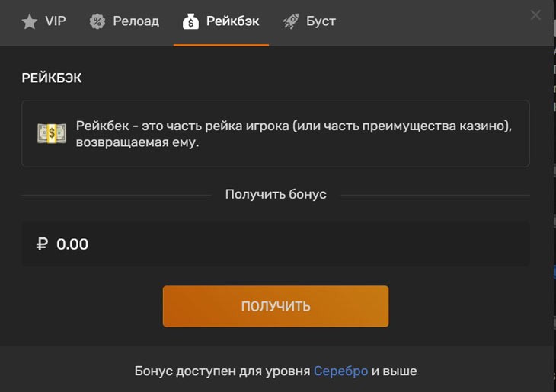Viewport: 556px width, 392px height.
Task: Follow the Серебро level link
Action: [x=340, y=371]
